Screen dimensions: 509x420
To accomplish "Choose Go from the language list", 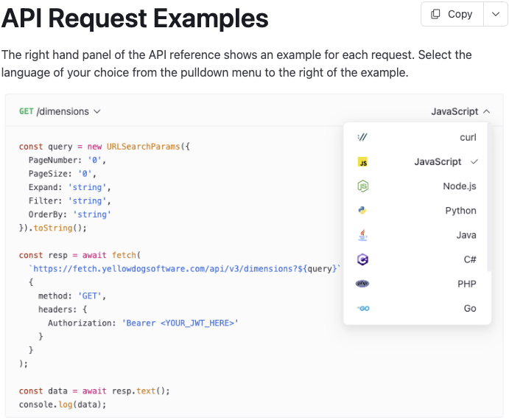I will (417, 308).
